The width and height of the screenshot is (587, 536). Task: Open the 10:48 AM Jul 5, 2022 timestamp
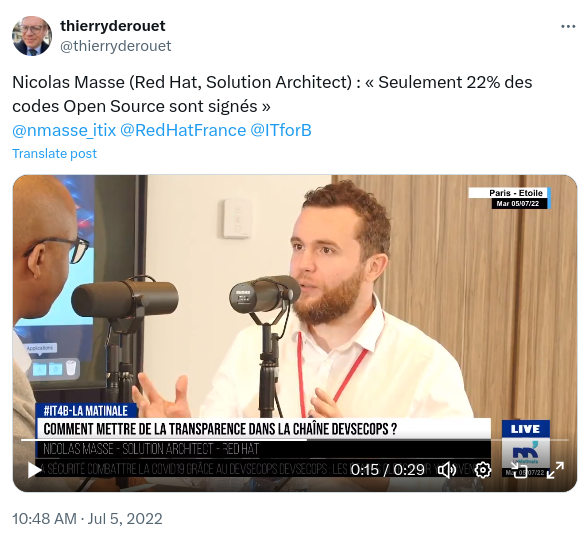tap(87, 519)
